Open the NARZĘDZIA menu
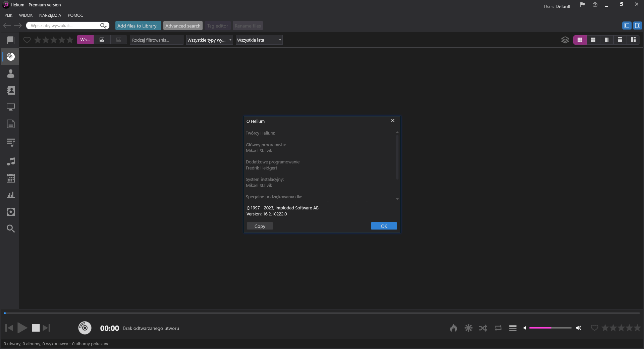The image size is (644, 349). coord(50,15)
